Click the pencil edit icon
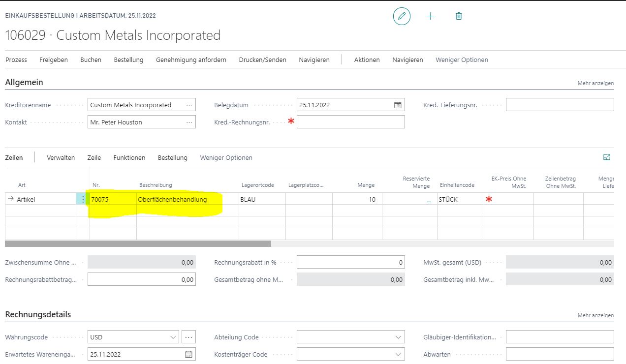Image resolution: width=626 pixels, height=364 pixels. (x=402, y=16)
